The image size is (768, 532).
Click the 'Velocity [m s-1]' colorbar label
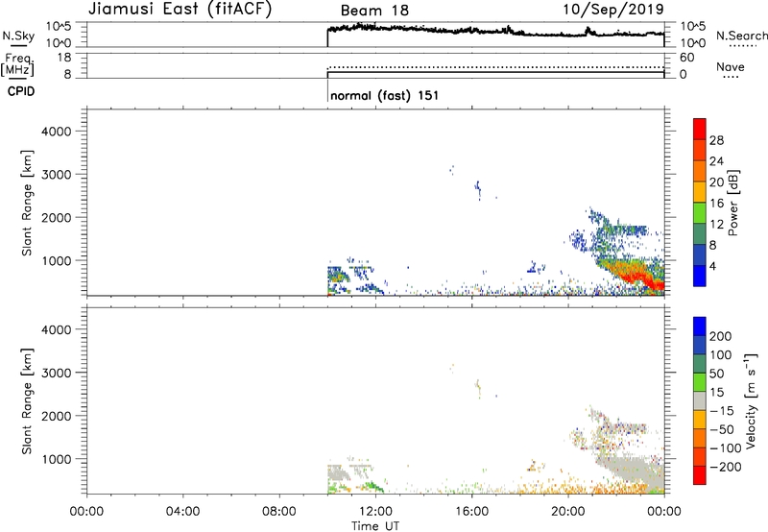pos(751,401)
